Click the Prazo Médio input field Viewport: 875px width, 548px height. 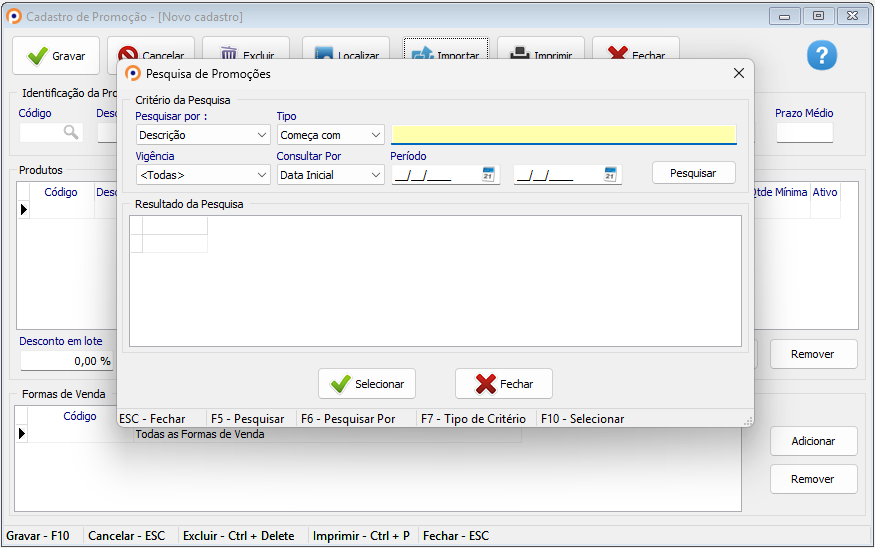coord(804,133)
